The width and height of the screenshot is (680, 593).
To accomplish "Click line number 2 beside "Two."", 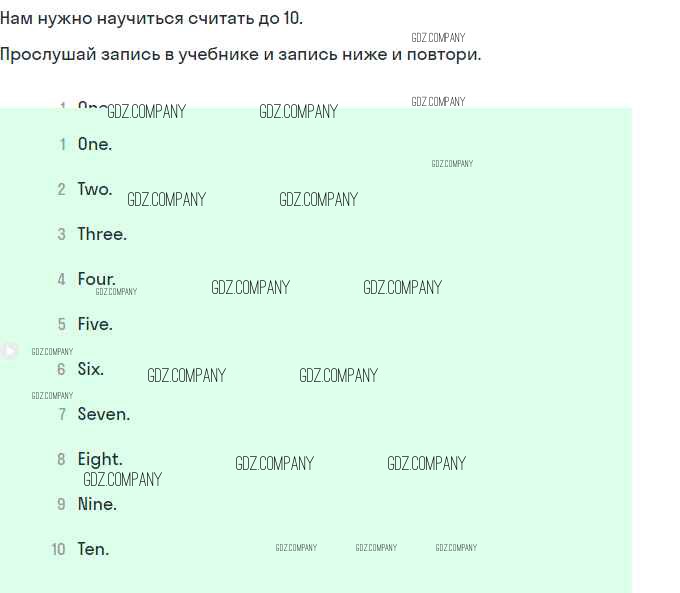I will pyautogui.click(x=62, y=189).
